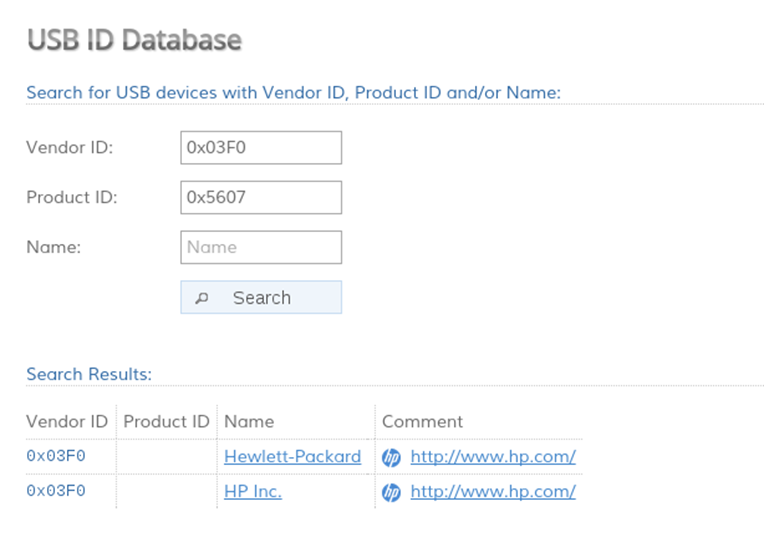
Task: Click the Comment column header
Action: 422,422
